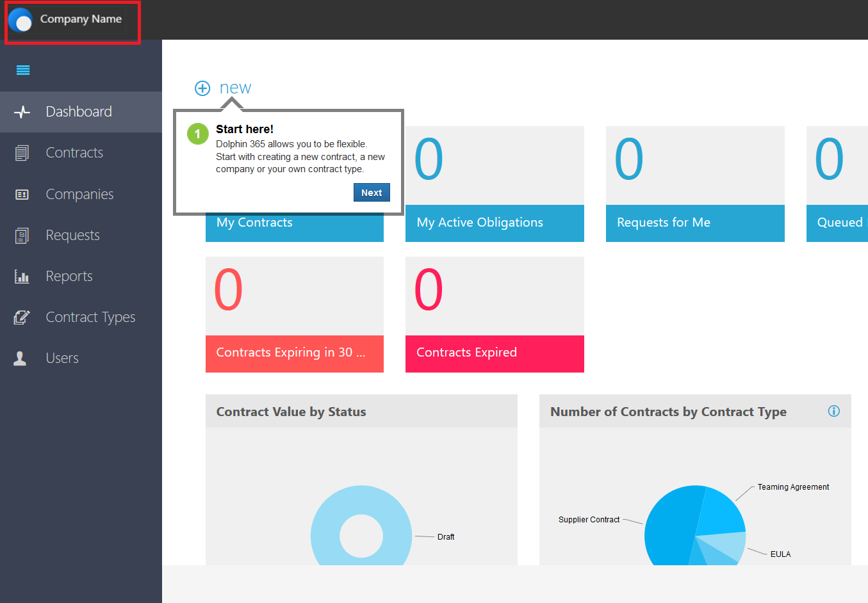Click the Companies card icon
The height and width of the screenshot is (603, 868).
tap(22, 195)
